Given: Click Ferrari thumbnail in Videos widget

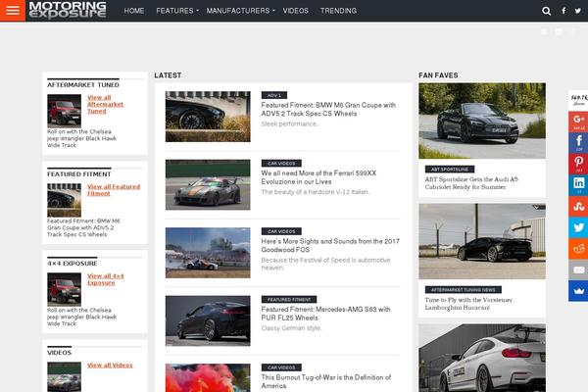Looking at the screenshot, I should 64,376.
